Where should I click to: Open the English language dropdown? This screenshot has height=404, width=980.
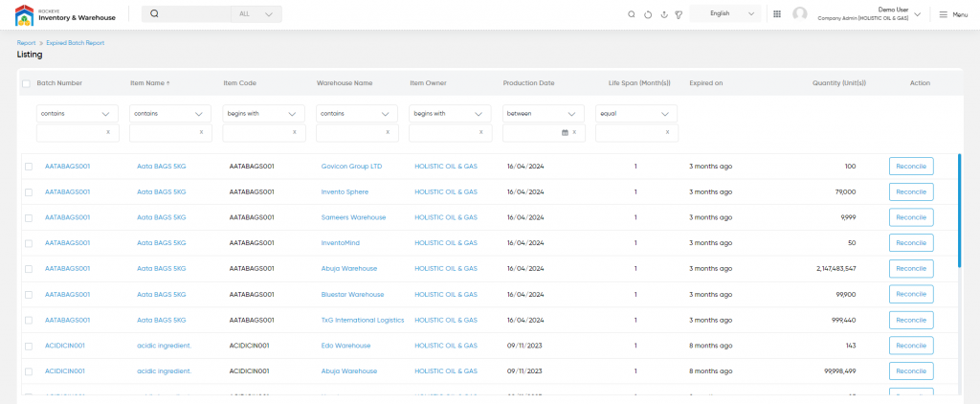(725, 13)
